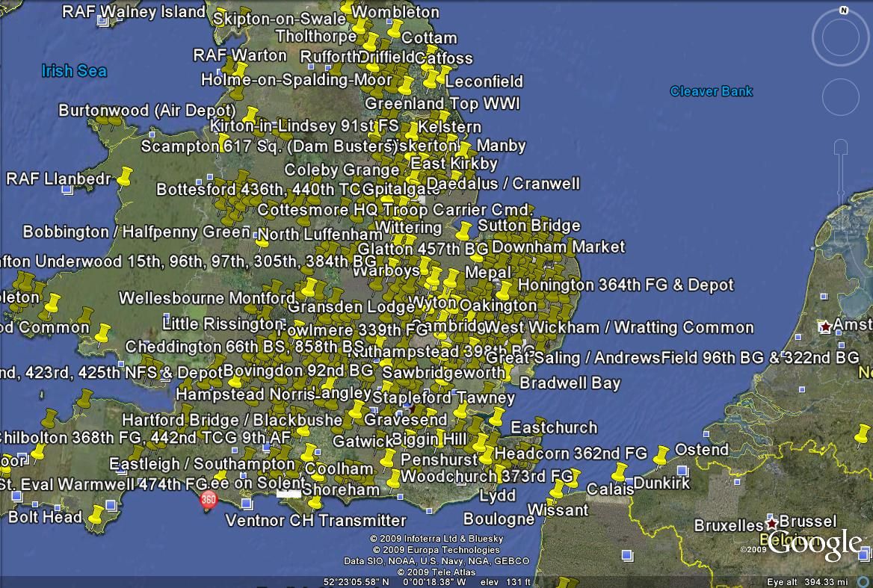This screenshot has height=588, width=873.
Task: Click the Daedalus / Cranwell label
Action: [503, 184]
